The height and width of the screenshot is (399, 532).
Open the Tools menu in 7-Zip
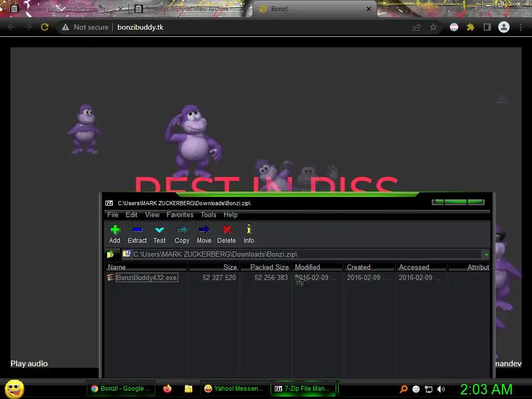pyautogui.click(x=208, y=215)
